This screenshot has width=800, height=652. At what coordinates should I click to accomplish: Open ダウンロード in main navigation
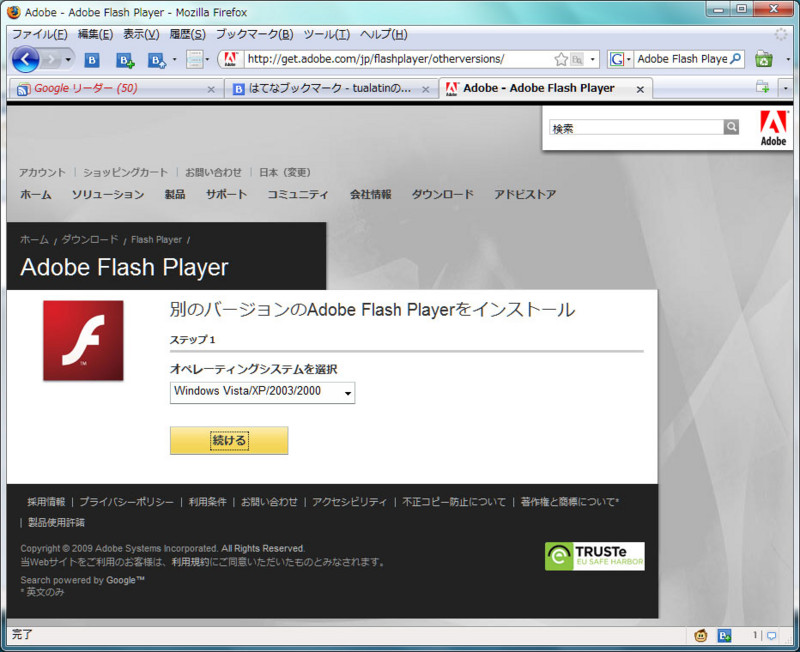[442, 194]
